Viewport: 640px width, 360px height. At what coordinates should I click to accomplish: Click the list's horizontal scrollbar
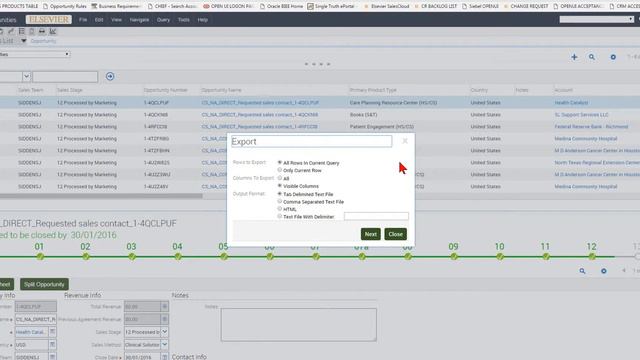coord(101,196)
